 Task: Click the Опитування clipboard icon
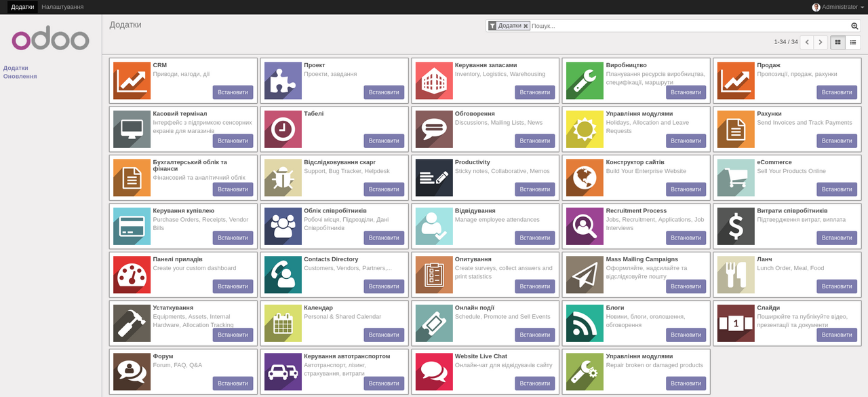click(x=434, y=275)
